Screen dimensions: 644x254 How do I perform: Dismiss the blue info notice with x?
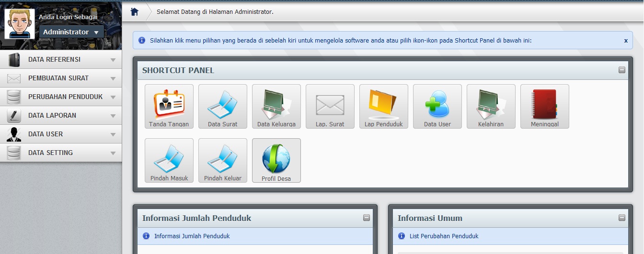click(x=626, y=41)
